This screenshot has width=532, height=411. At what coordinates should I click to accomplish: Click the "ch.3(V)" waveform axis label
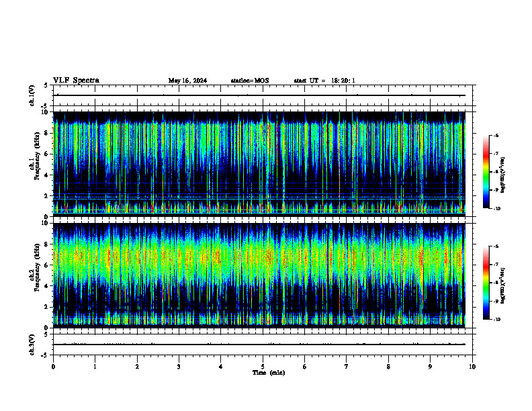click(x=32, y=345)
